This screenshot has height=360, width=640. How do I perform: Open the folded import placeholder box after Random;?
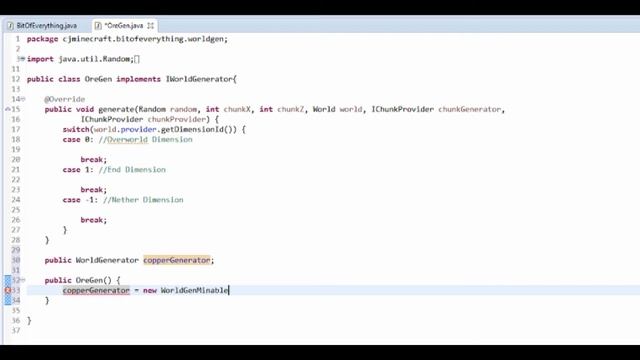coord(137,59)
